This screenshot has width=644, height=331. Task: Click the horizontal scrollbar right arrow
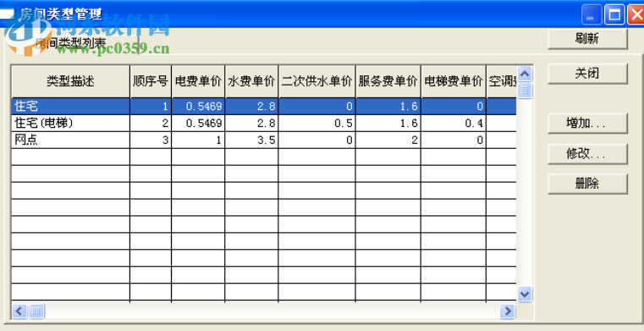pos(508,311)
